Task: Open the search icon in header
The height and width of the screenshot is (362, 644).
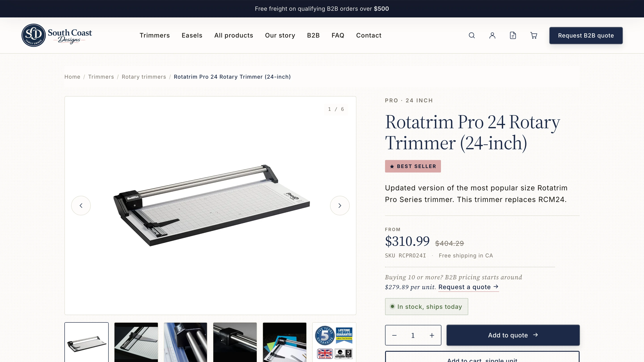Action: 472,36
